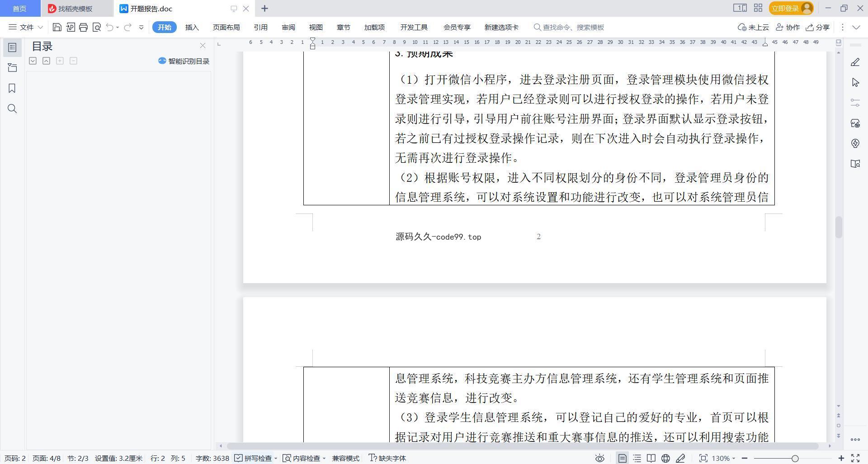The image size is (868, 464).
Task: Open Print Preview icon
Action: (96, 27)
